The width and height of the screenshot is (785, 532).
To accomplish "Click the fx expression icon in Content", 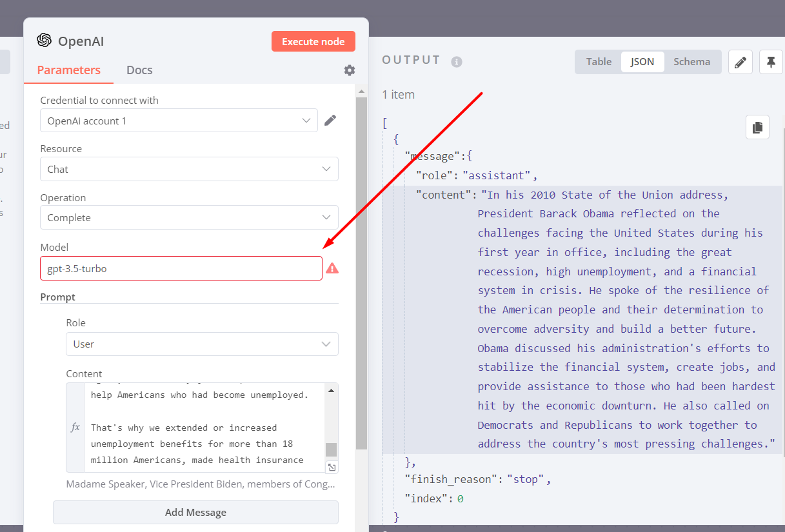I will tap(75, 427).
